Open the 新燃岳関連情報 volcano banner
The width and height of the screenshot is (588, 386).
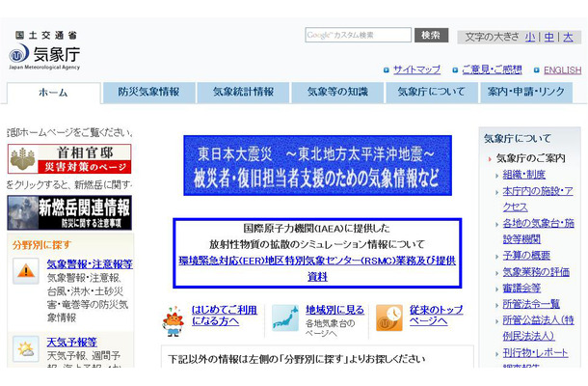tap(69, 212)
